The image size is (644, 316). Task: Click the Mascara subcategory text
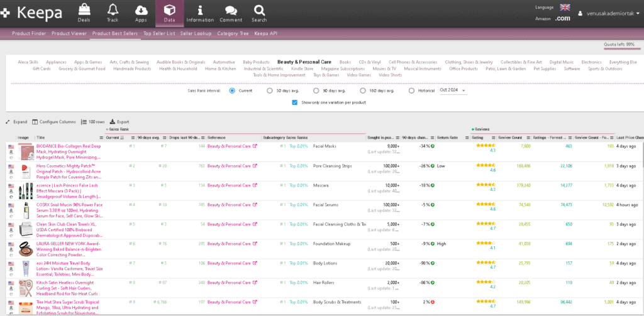[x=321, y=185]
